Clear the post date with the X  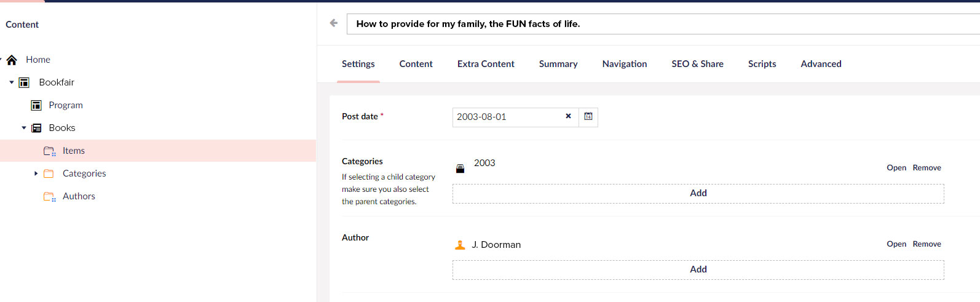[568, 116]
